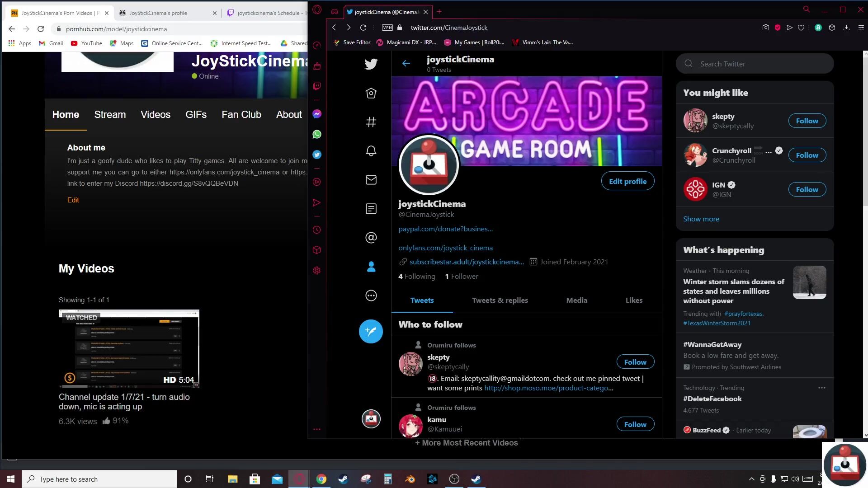Select the Fan Club tab
868x488 pixels.
(241, 115)
